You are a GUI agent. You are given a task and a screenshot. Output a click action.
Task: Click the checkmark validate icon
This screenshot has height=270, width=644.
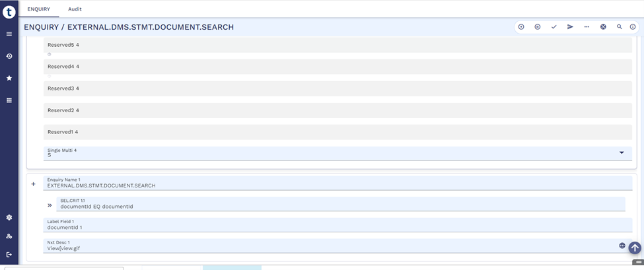tap(554, 26)
